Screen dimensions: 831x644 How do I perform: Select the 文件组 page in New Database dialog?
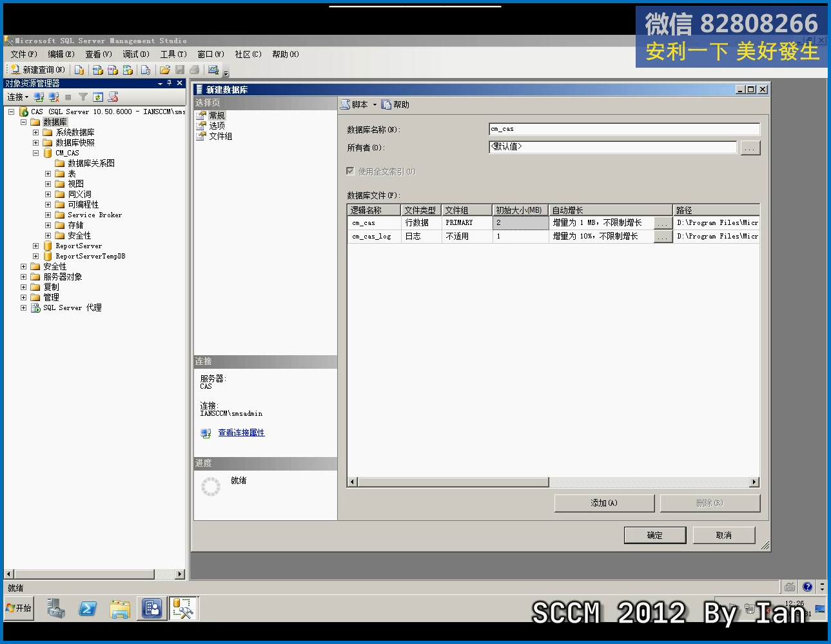220,136
